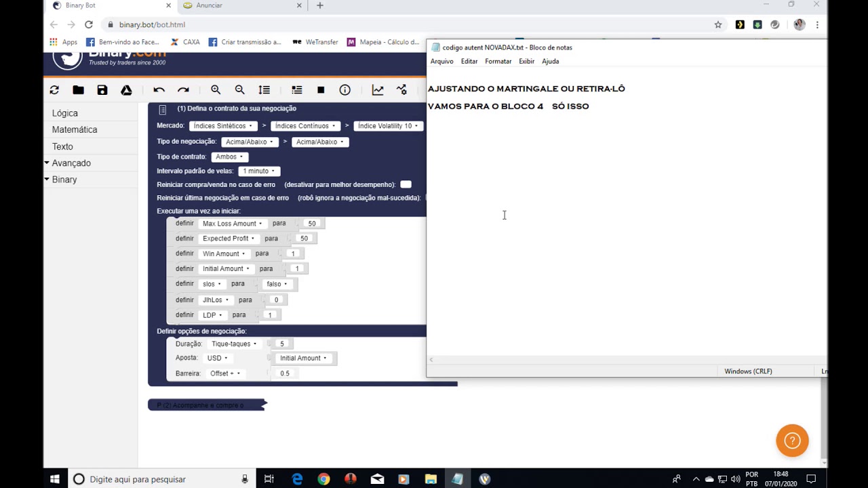Open the Tique-taques duration dropdown

pos(234,344)
